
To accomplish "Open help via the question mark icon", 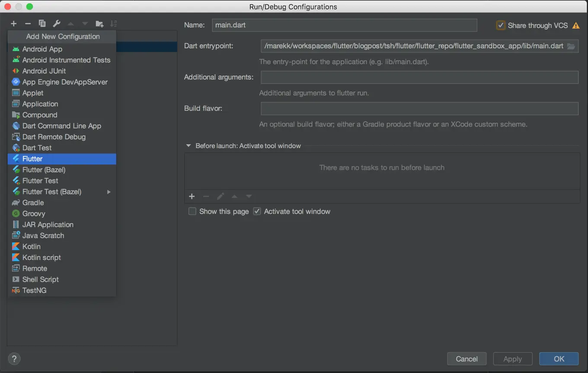I will [x=14, y=359].
